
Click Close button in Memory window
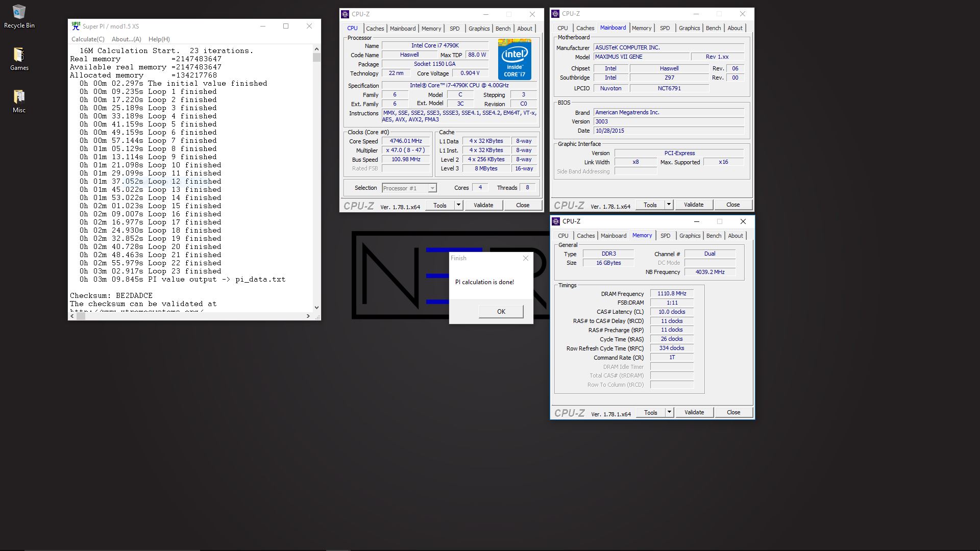tap(733, 412)
